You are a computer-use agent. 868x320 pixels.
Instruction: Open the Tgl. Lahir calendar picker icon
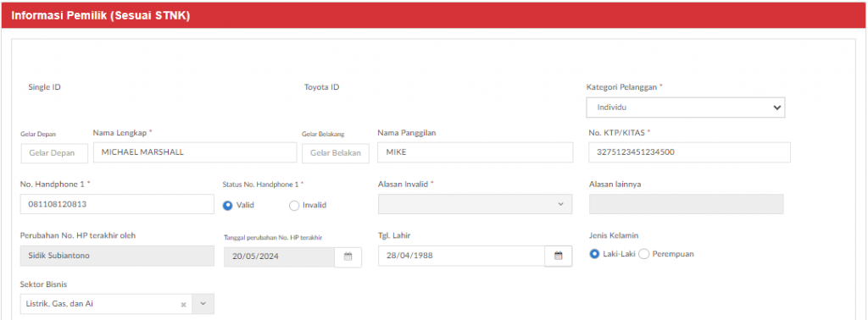pyautogui.click(x=559, y=257)
